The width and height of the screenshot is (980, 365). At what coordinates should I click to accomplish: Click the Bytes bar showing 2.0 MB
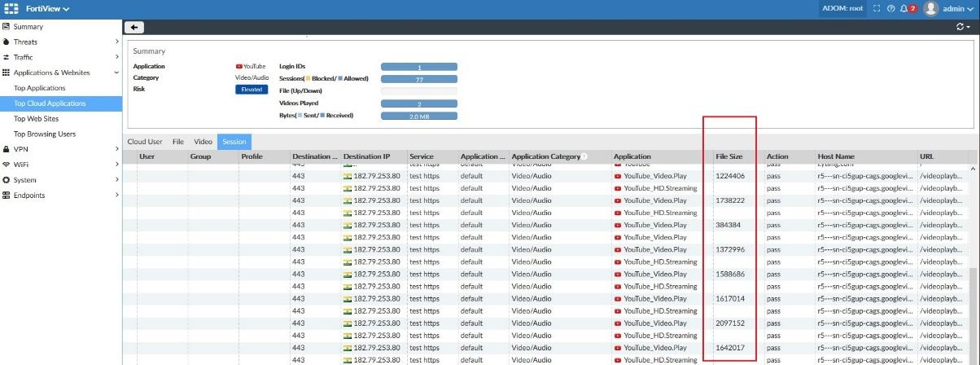tap(419, 116)
